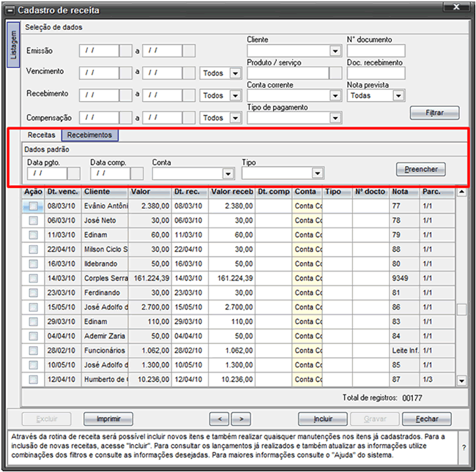Switch to the Recebimentos tab

coord(89,135)
